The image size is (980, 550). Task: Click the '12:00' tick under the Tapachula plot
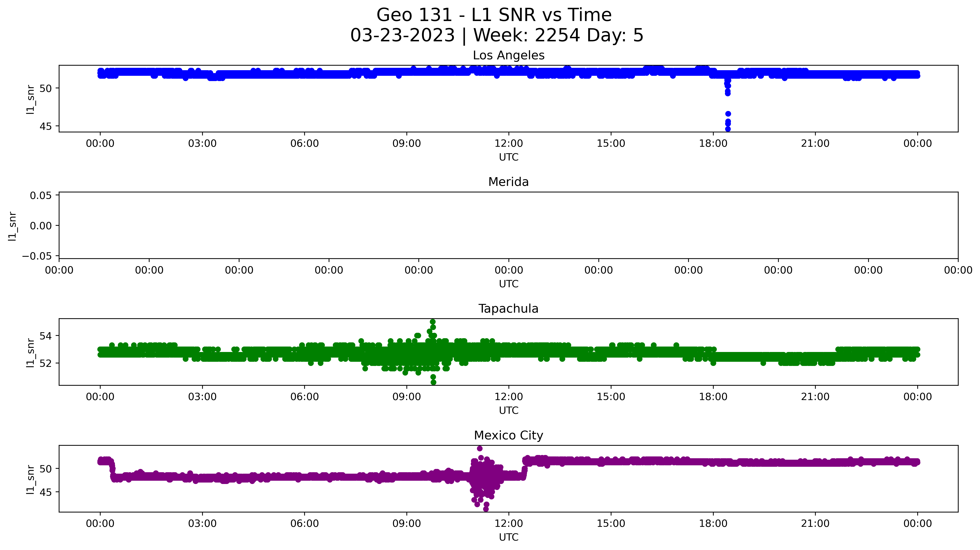(x=509, y=397)
